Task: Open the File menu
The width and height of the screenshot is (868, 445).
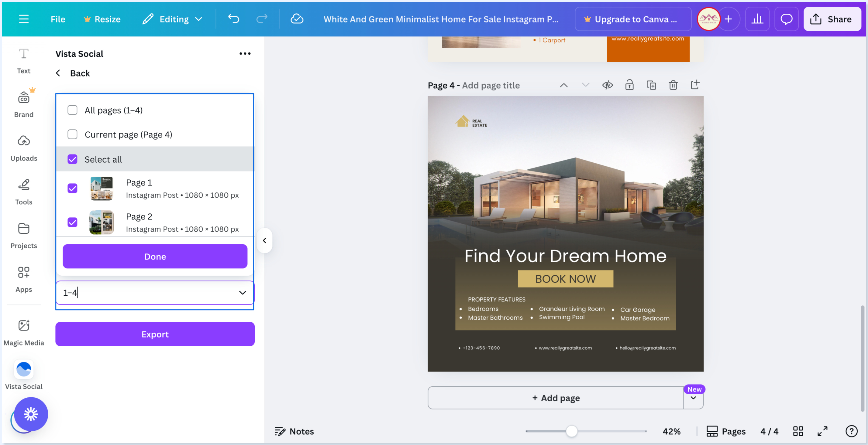Action: (58, 19)
